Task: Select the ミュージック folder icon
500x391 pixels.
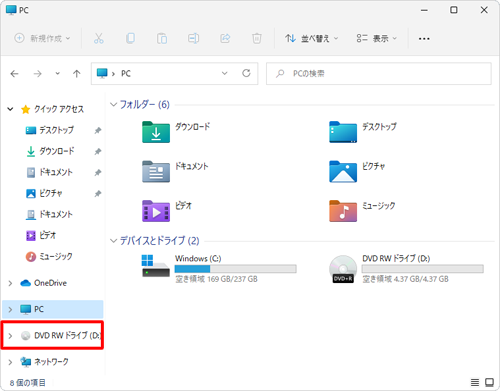Action: [343, 211]
